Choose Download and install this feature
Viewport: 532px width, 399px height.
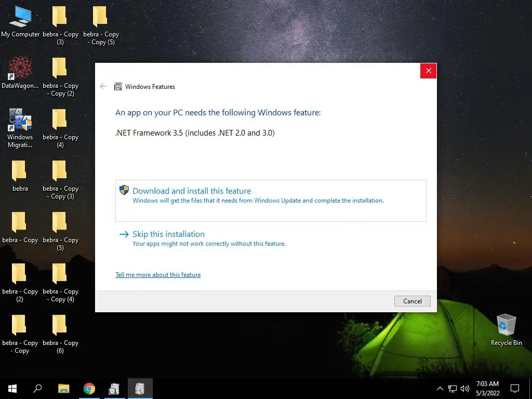(x=271, y=201)
